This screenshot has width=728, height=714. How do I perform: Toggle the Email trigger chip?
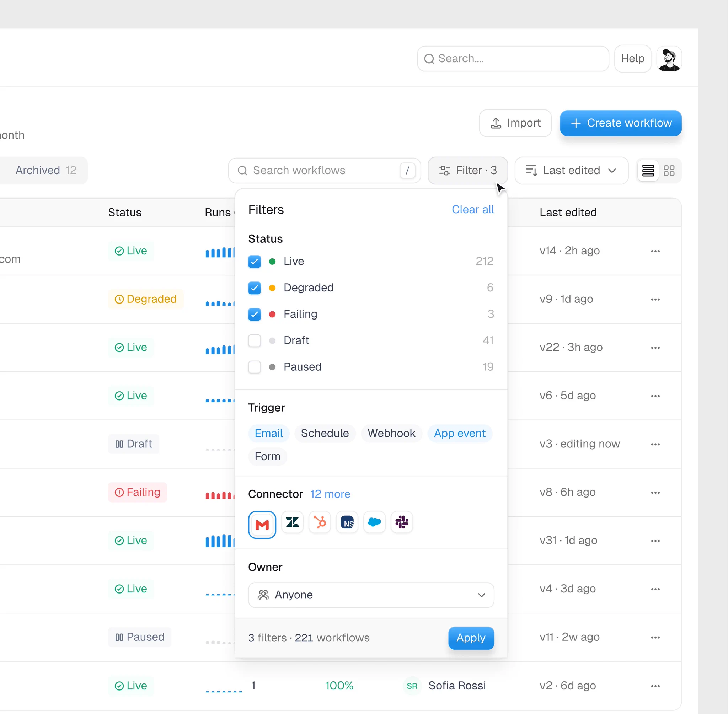(x=268, y=433)
